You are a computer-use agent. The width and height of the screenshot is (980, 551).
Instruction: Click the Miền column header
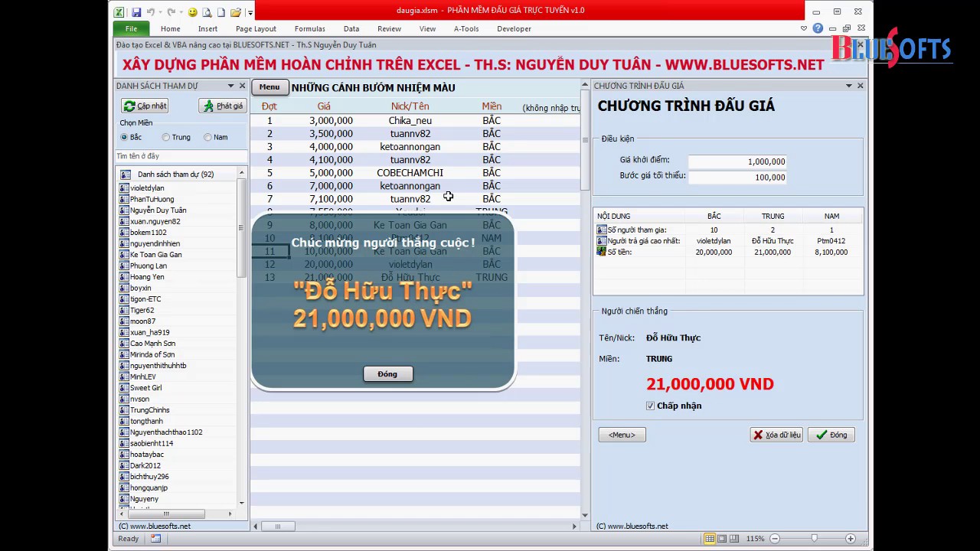pyautogui.click(x=492, y=106)
